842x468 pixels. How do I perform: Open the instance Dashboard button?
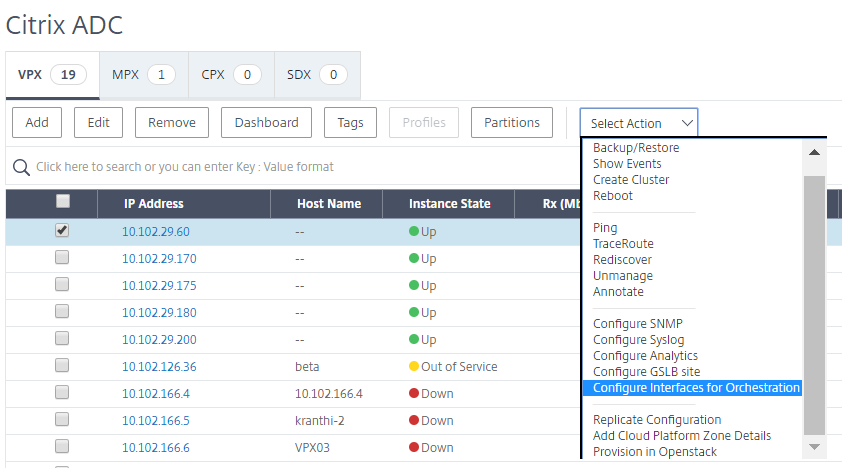pos(266,122)
